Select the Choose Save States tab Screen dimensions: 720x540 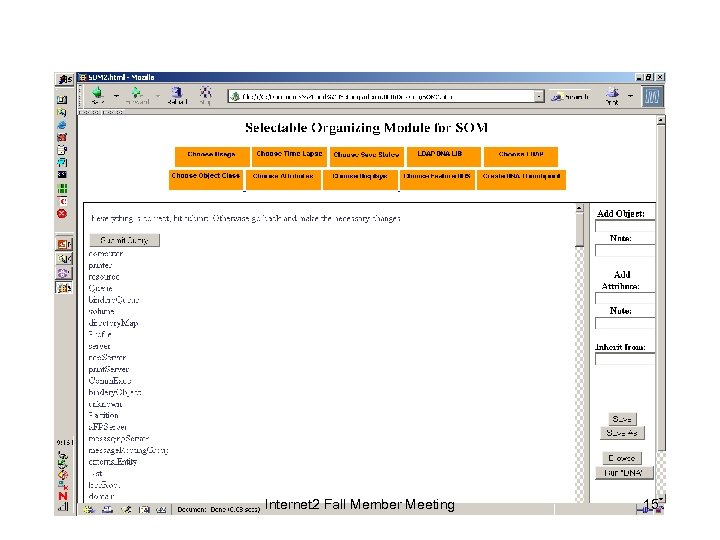click(x=366, y=157)
